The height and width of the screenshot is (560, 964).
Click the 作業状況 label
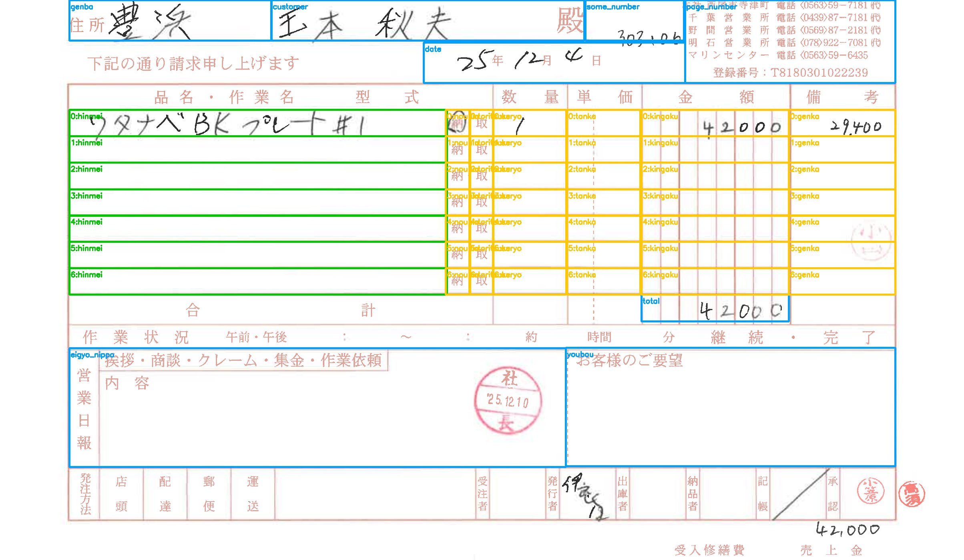(x=136, y=338)
